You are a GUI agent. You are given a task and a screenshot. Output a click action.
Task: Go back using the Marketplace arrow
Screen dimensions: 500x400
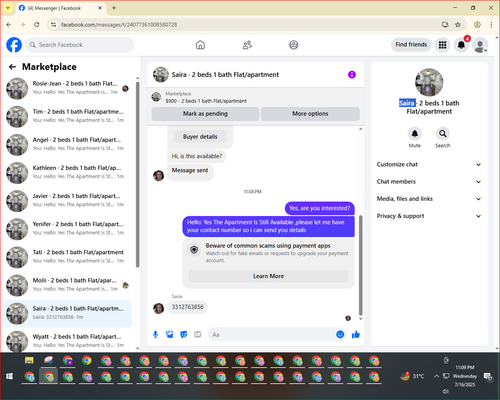pos(12,67)
